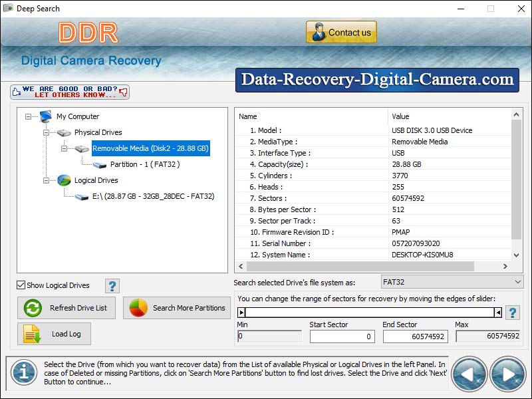
Task: Select E:\ (28.87 GB - 32GB_28DEC - FAT32)
Action: point(154,196)
